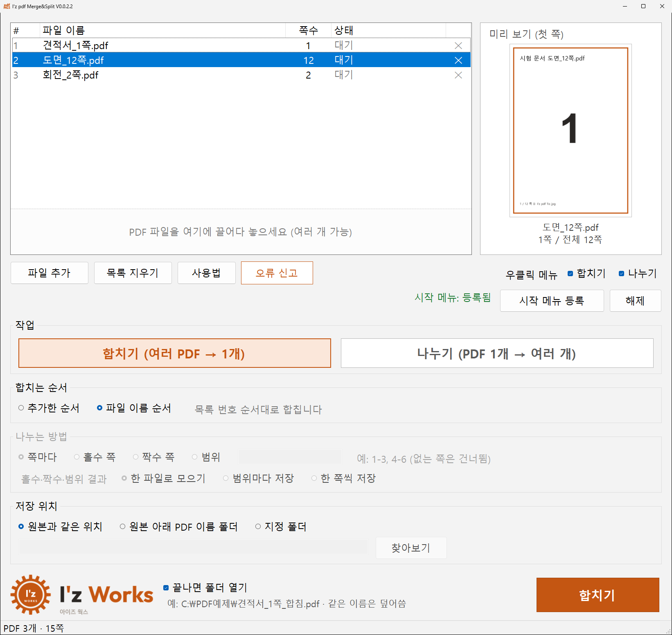The image size is (672, 635).
Task: Remove 도면_12쪽.pdf using its X icon
Action: click(458, 60)
